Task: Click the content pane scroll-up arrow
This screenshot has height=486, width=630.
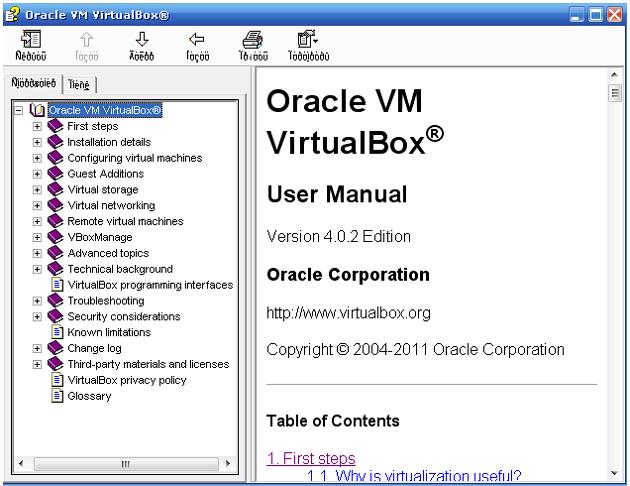Action: tap(614, 75)
